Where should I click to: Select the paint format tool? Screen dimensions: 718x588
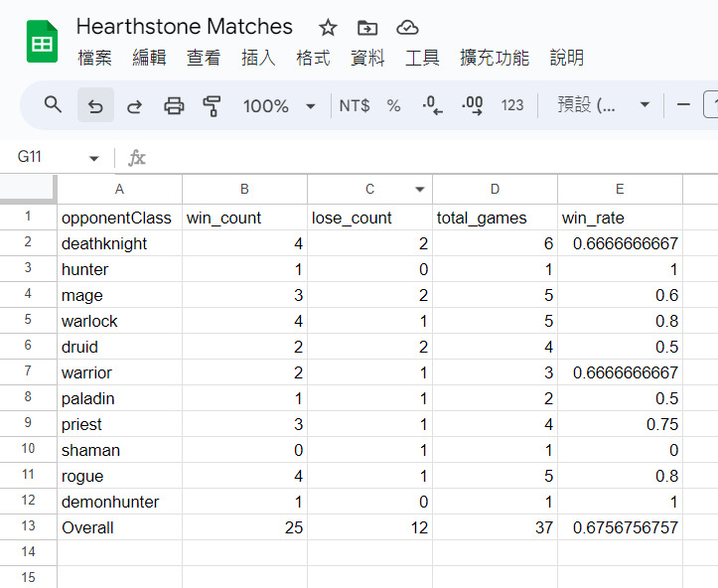pyautogui.click(x=212, y=106)
